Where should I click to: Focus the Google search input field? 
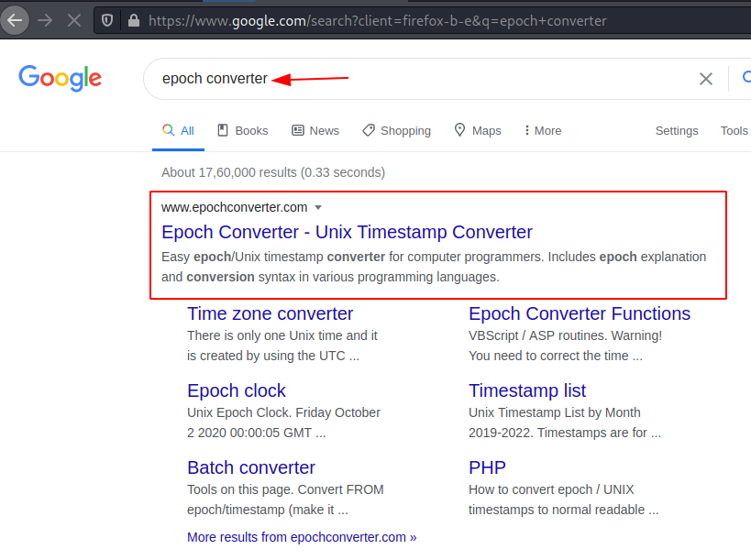tap(422, 79)
